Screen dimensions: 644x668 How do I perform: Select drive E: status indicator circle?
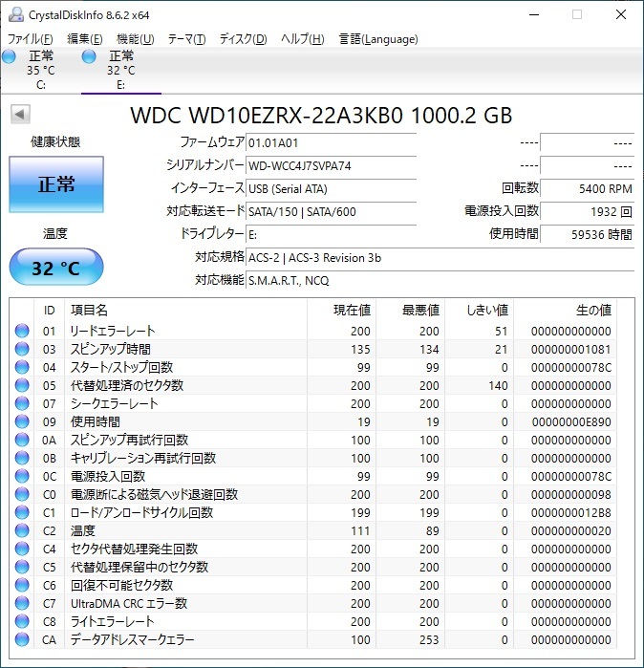(89, 56)
